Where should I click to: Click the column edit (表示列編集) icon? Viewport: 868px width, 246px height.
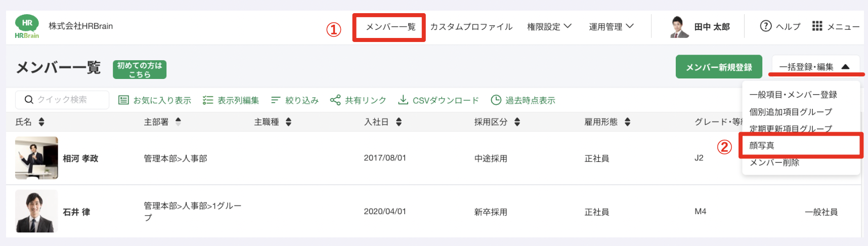[207, 100]
